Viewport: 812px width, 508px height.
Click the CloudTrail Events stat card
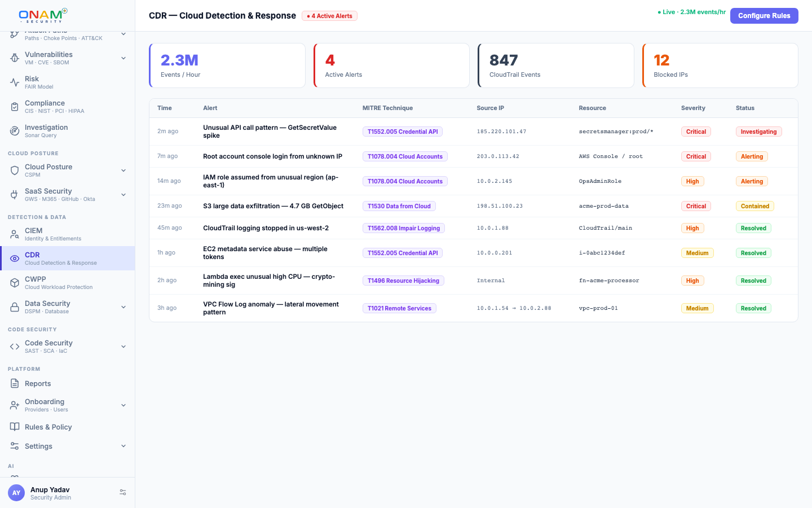pyautogui.click(x=556, y=65)
